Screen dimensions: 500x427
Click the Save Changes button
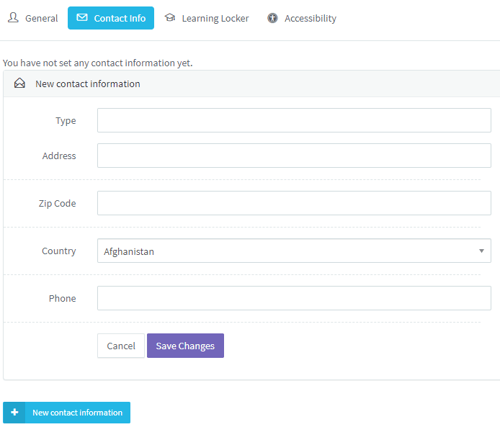pos(185,346)
